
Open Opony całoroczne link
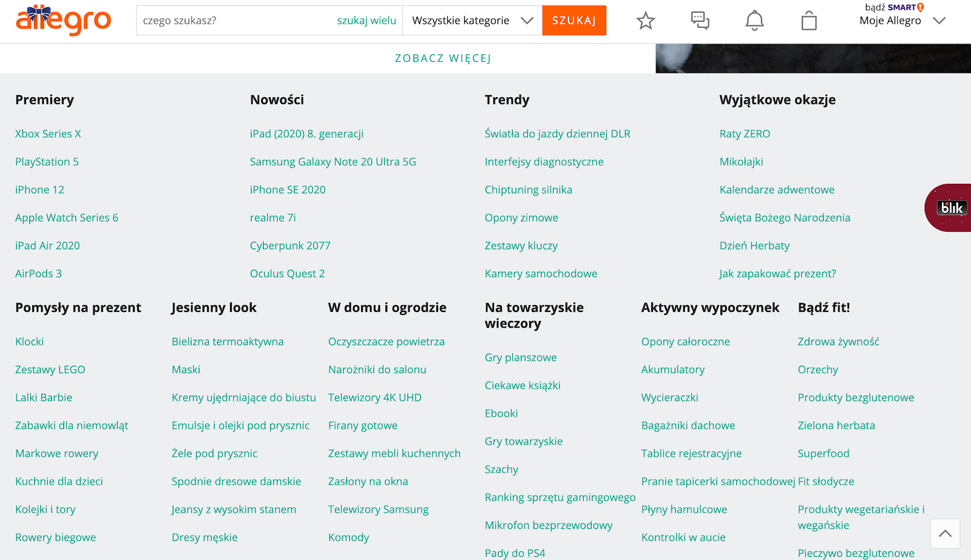pos(686,342)
